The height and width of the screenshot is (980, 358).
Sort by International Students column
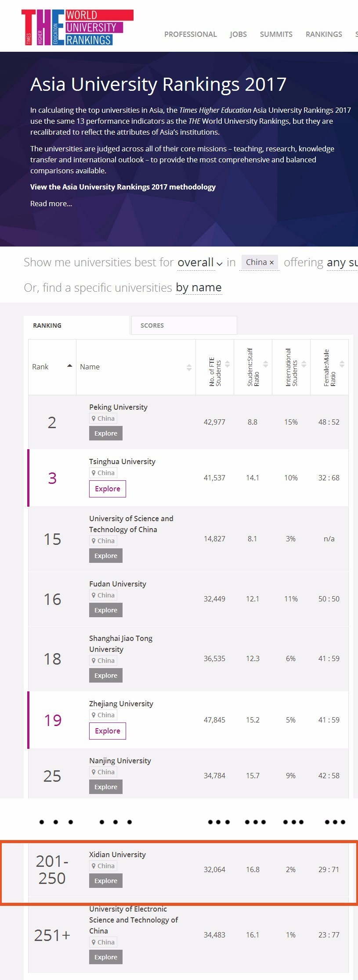click(x=304, y=364)
